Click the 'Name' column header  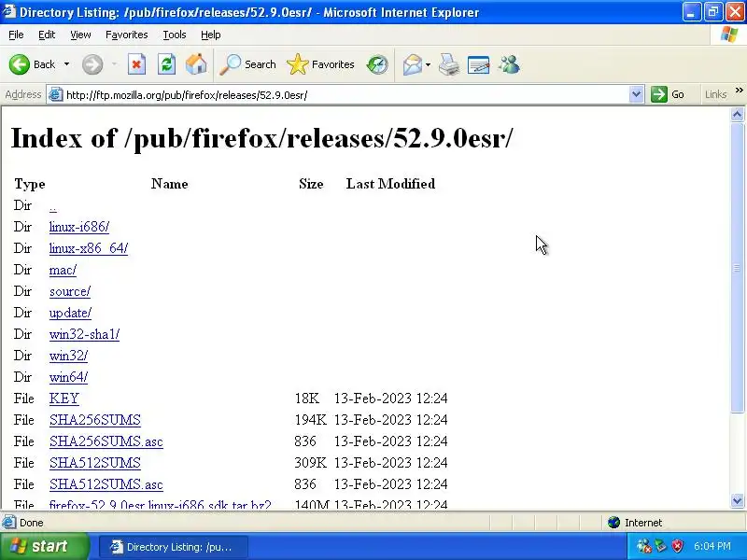(x=170, y=184)
